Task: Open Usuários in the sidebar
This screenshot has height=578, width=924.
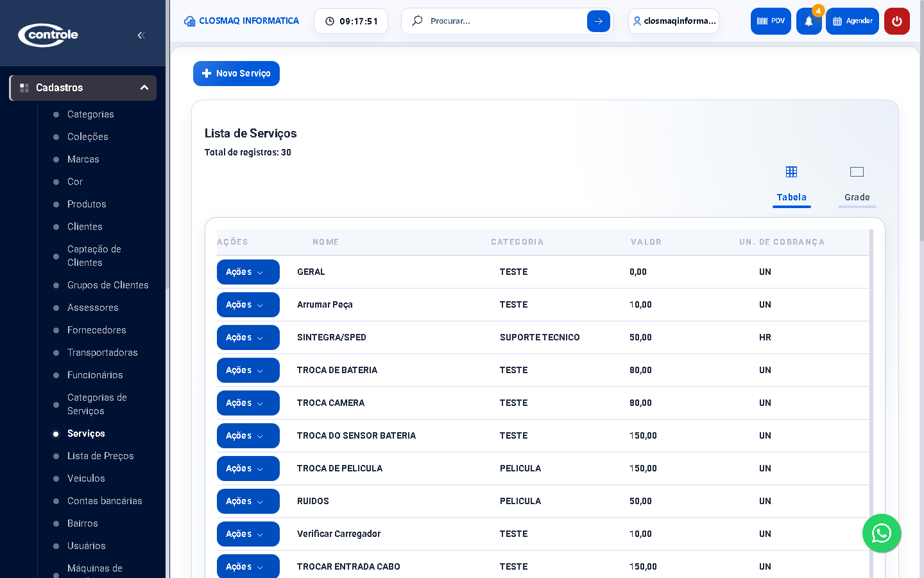Action: click(x=87, y=546)
